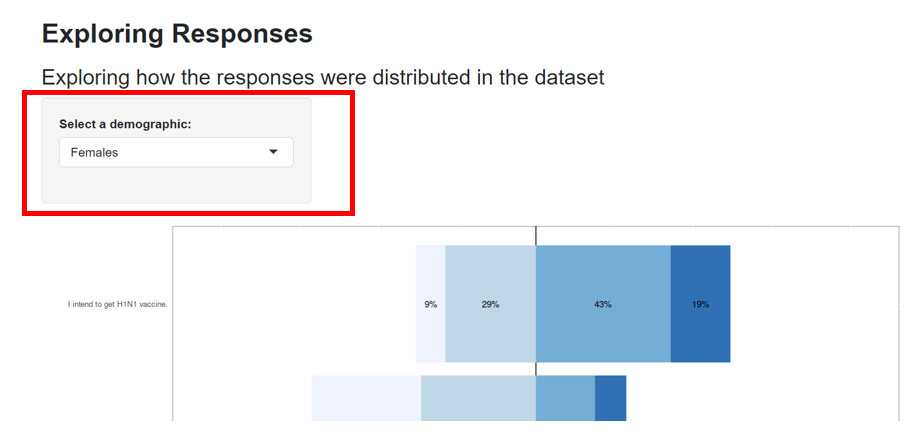
Task: Click second row's dark blue bar segment
Action: (610, 398)
